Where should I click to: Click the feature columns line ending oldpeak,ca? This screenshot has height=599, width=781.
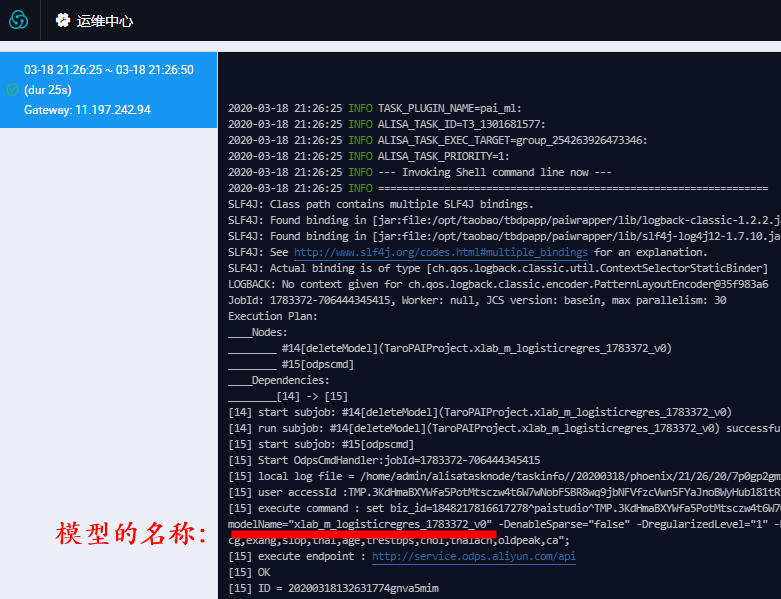[398, 540]
